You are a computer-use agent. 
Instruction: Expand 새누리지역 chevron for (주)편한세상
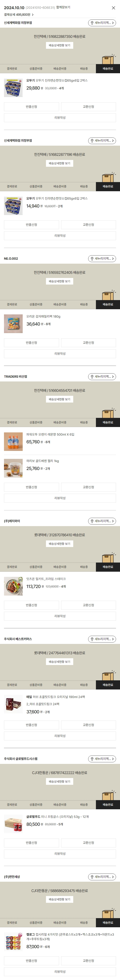(113, 877)
